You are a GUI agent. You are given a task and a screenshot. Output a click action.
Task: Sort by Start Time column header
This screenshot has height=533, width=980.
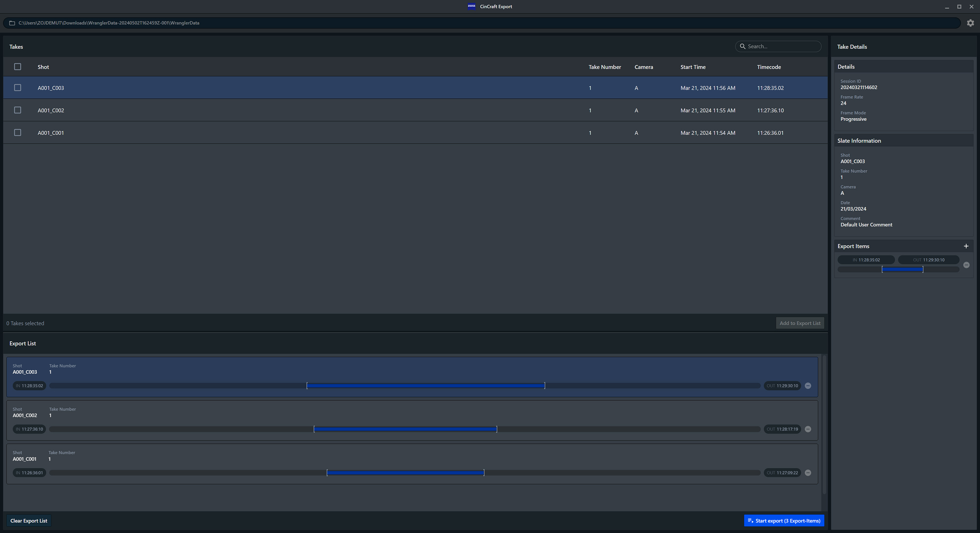coord(693,67)
